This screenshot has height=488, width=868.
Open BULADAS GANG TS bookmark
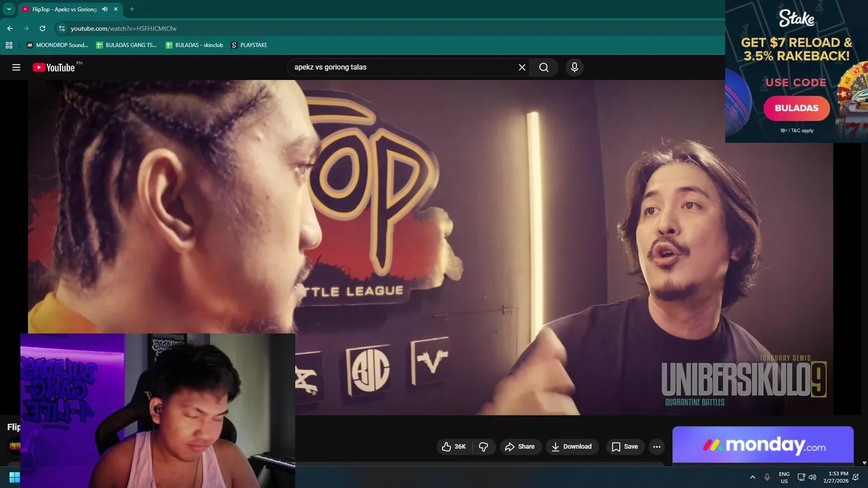126,45
